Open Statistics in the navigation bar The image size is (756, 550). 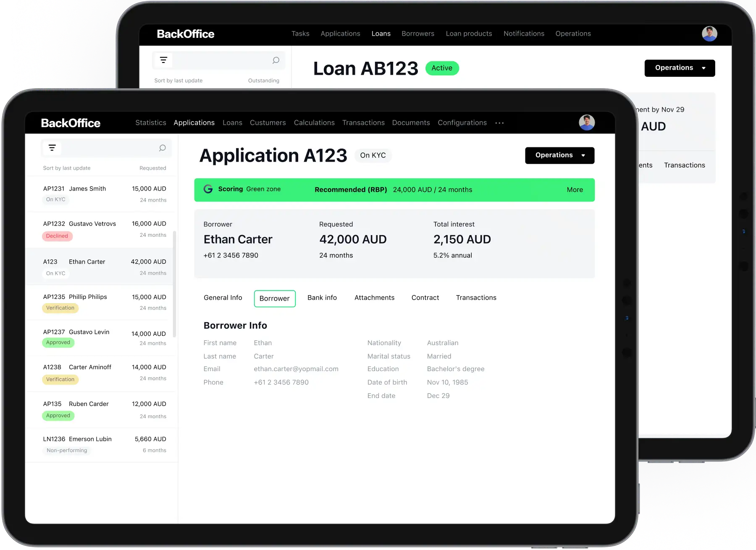click(150, 123)
